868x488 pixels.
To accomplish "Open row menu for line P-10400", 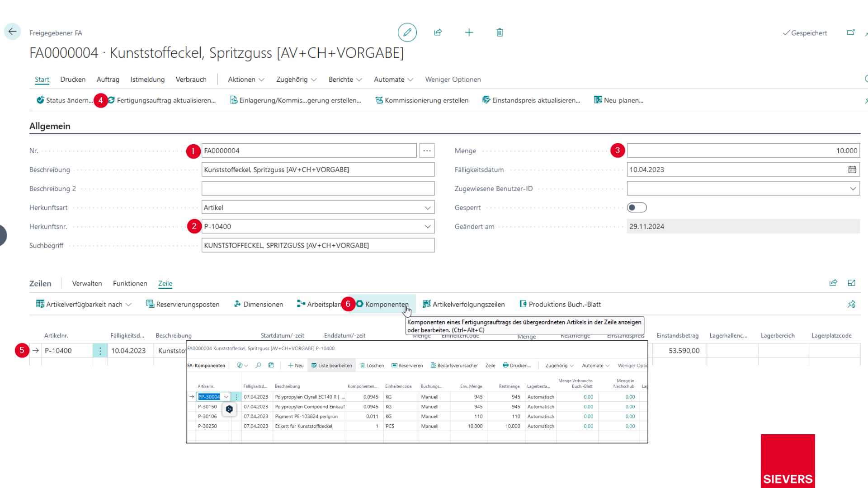I will [x=100, y=351].
